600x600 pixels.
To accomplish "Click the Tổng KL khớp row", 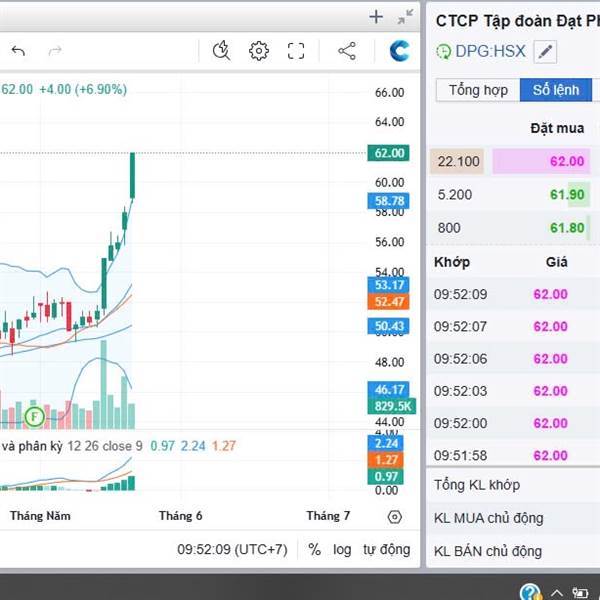I will point(513,485).
